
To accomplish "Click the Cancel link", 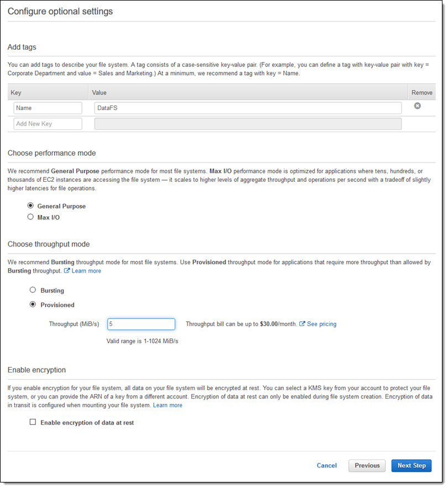I will pyautogui.click(x=326, y=466).
